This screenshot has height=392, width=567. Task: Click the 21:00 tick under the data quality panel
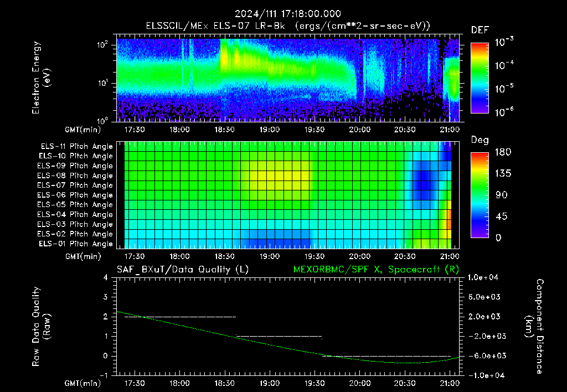click(x=450, y=383)
